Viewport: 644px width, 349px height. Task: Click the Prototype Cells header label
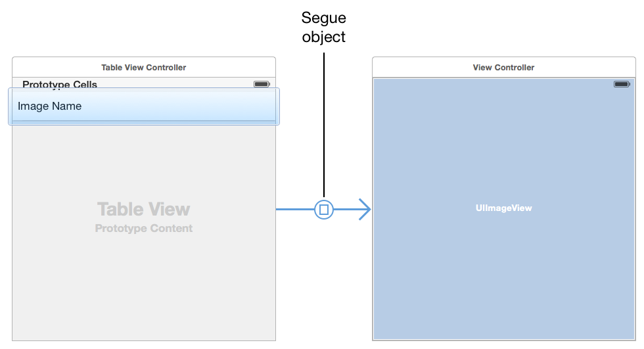click(60, 83)
